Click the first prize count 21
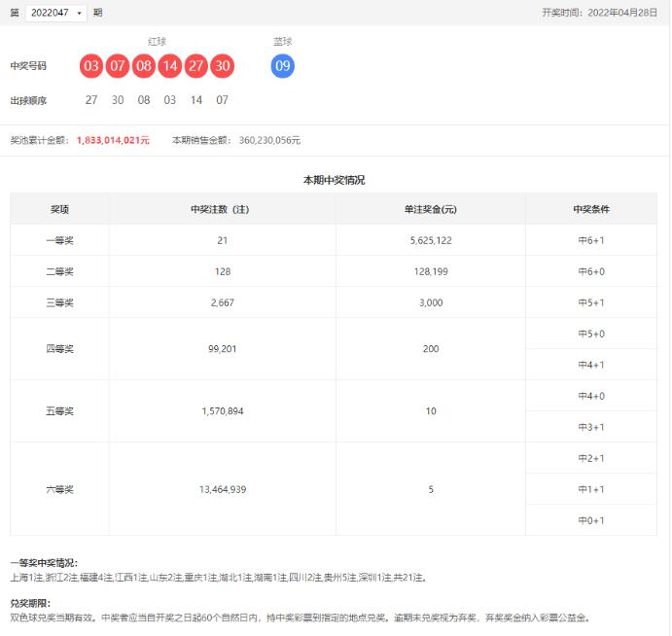 [x=223, y=241]
